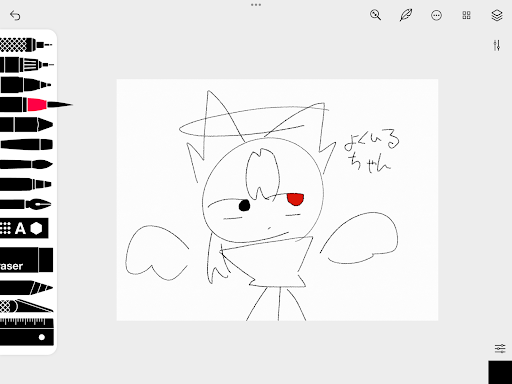Open the more options ellipsis circle
512x384 pixels.
436,15
